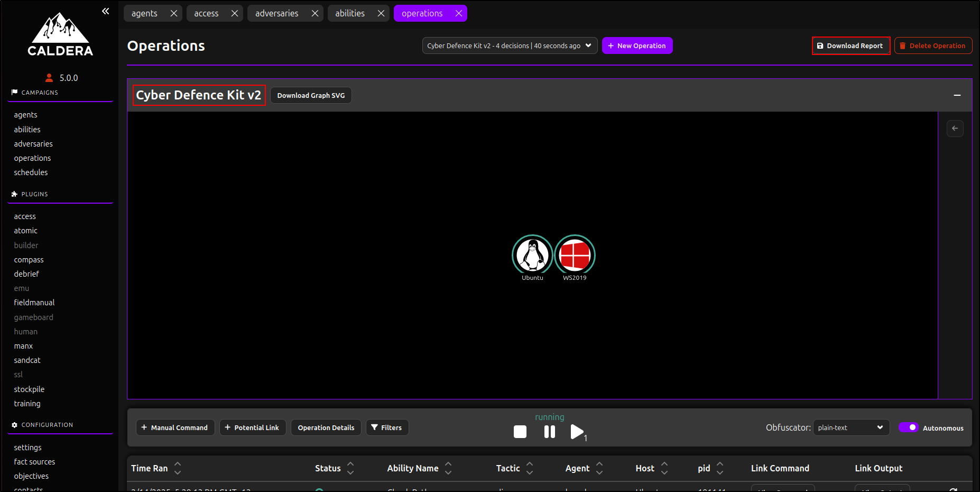Add a Manual Command
The height and width of the screenshot is (492, 980).
(x=175, y=427)
